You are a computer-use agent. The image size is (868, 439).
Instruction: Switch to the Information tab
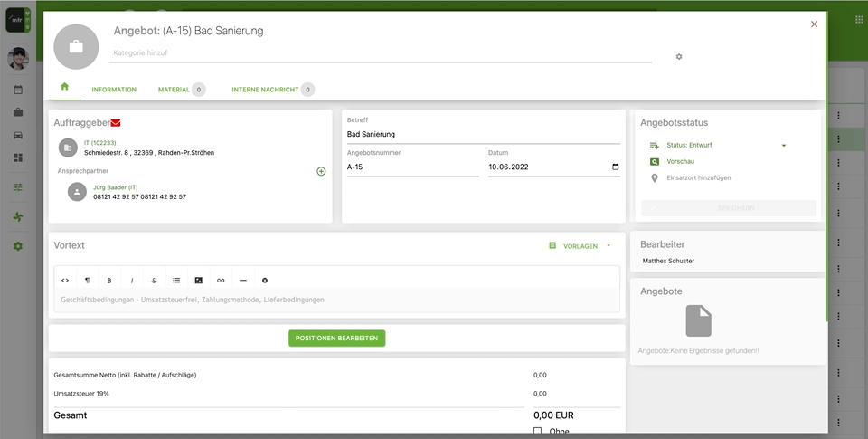pyautogui.click(x=114, y=90)
